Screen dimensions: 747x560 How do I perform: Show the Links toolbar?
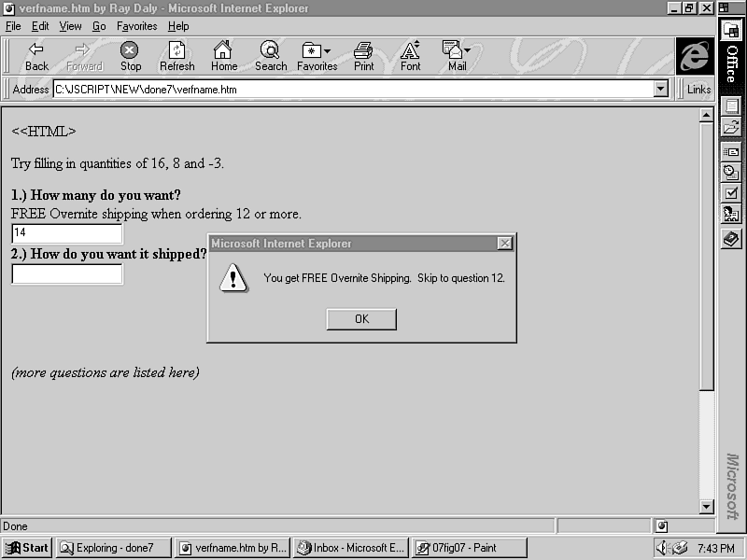pos(698,89)
